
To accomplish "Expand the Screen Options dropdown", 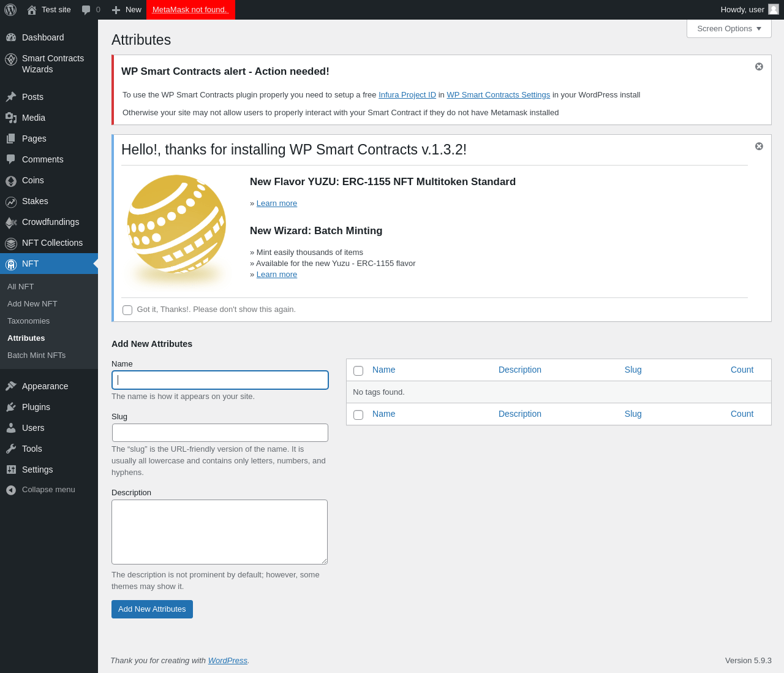I will pyautogui.click(x=729, y=29).
